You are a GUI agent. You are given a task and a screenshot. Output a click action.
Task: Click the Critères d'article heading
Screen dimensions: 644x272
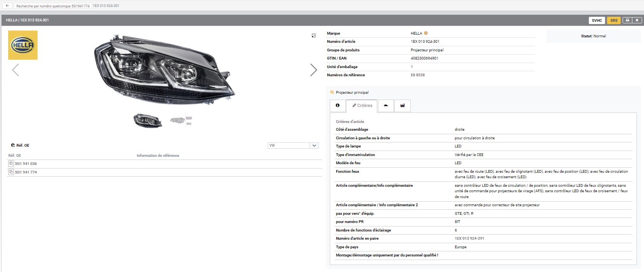coord(350,122)
